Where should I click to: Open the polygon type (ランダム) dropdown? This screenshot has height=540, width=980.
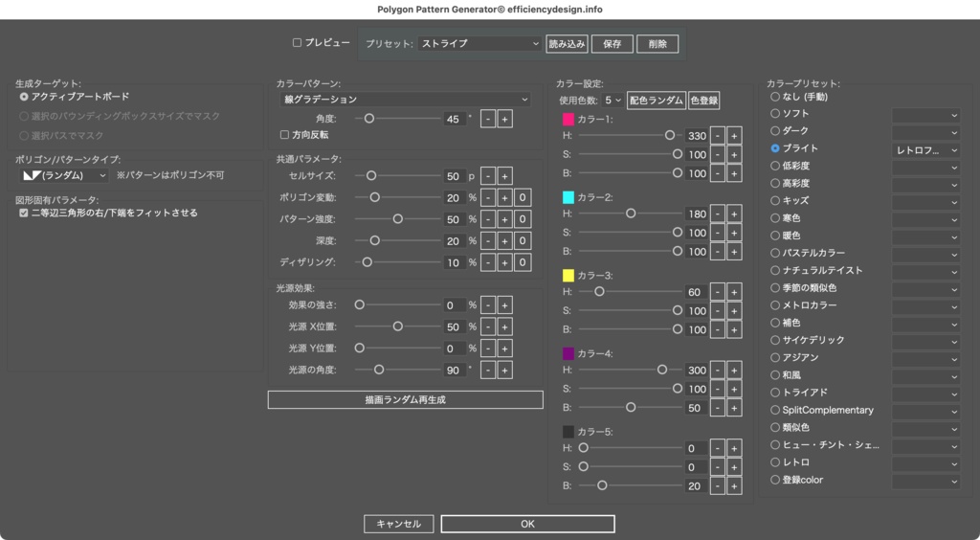click(64, 175)
